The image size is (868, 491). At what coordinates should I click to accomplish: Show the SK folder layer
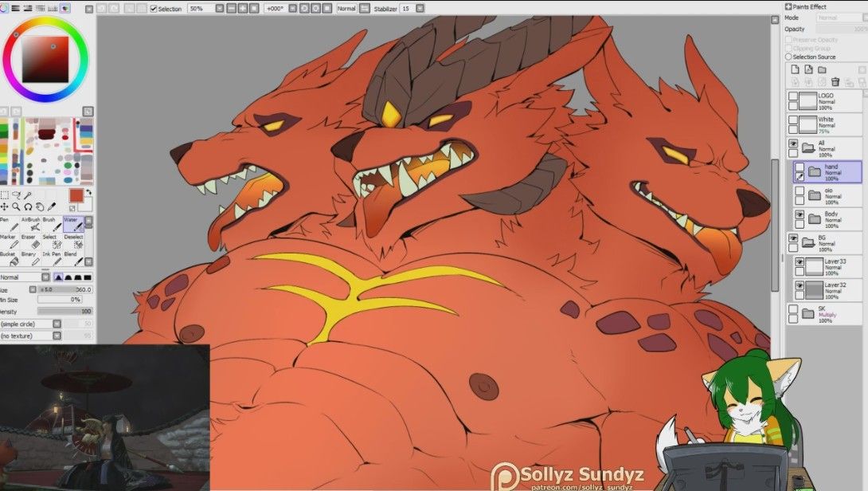coord(793,309)
